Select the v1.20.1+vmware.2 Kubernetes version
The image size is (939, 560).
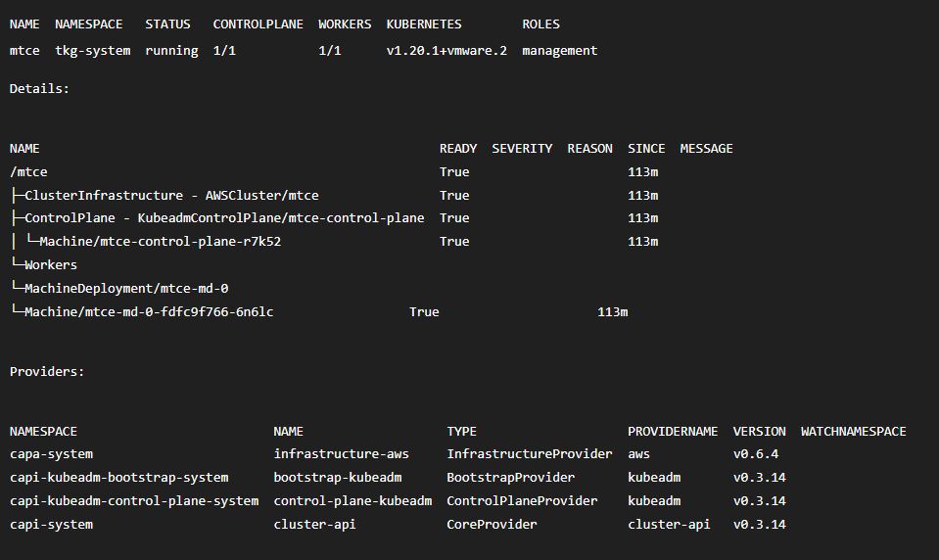(x=446, y=51)
